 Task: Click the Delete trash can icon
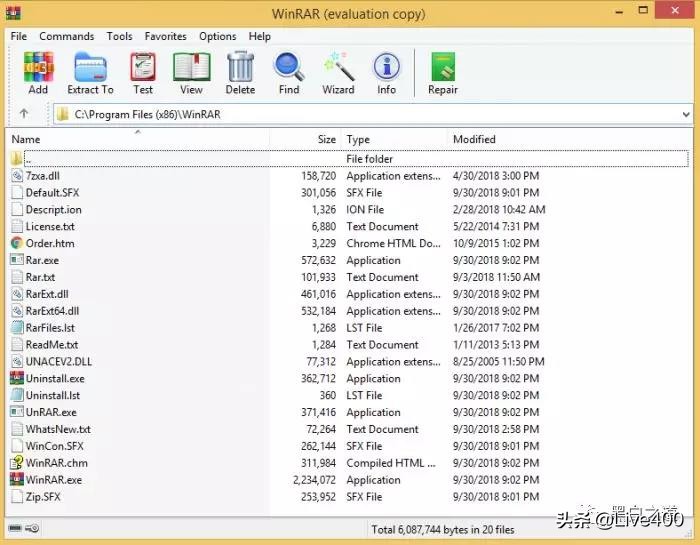241,67
